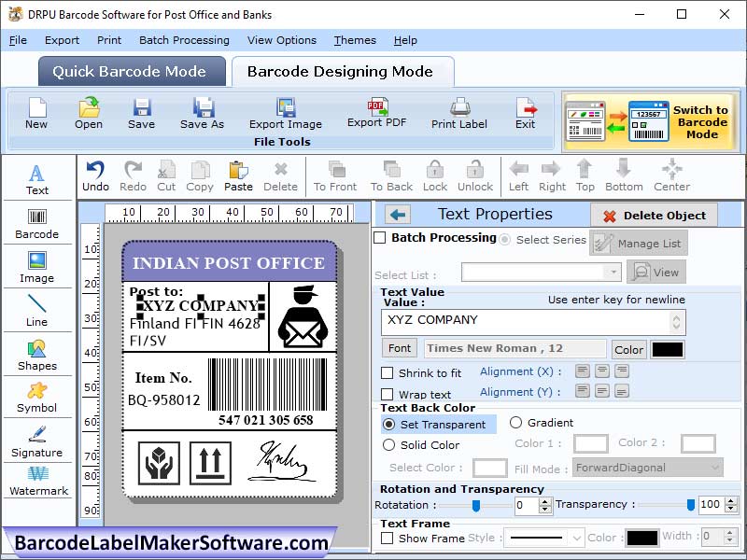Open the File menu
The image size is (747, 560).
coord(18,40)
